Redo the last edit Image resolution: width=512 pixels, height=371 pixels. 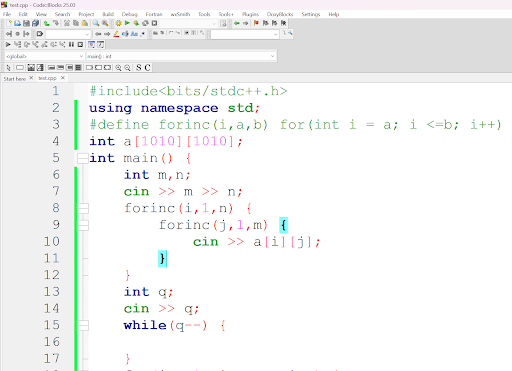tap(56, 23)
